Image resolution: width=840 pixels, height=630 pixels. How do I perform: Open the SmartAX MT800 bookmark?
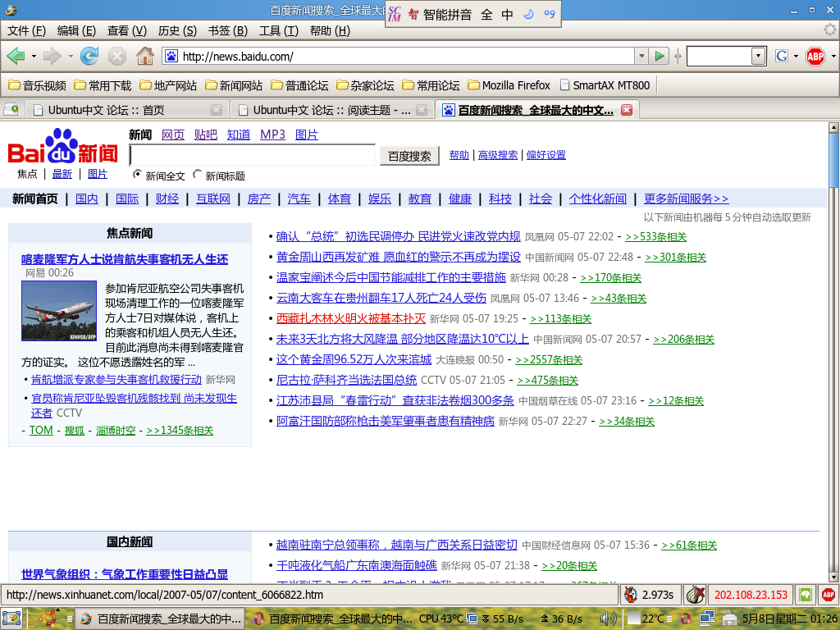pyautogui.click(x=605, y=85)
